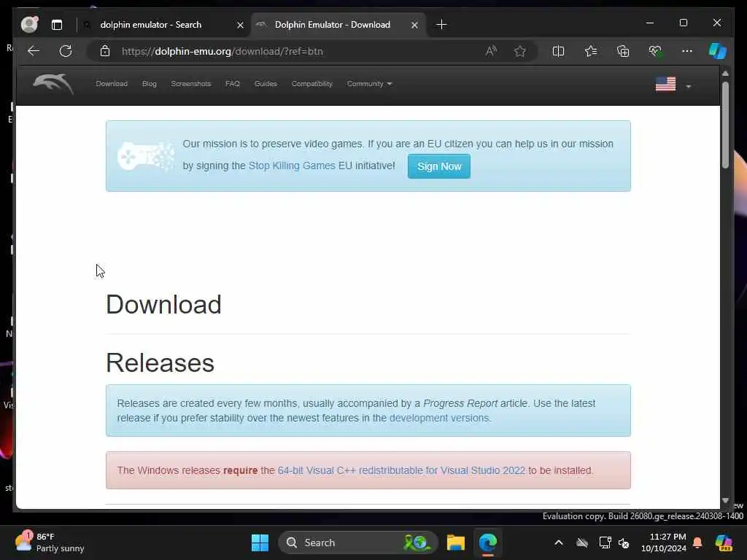This screenshot has width=747, height=560.
Task: Click the Releases heading
Action: click(x=160, y=363)
